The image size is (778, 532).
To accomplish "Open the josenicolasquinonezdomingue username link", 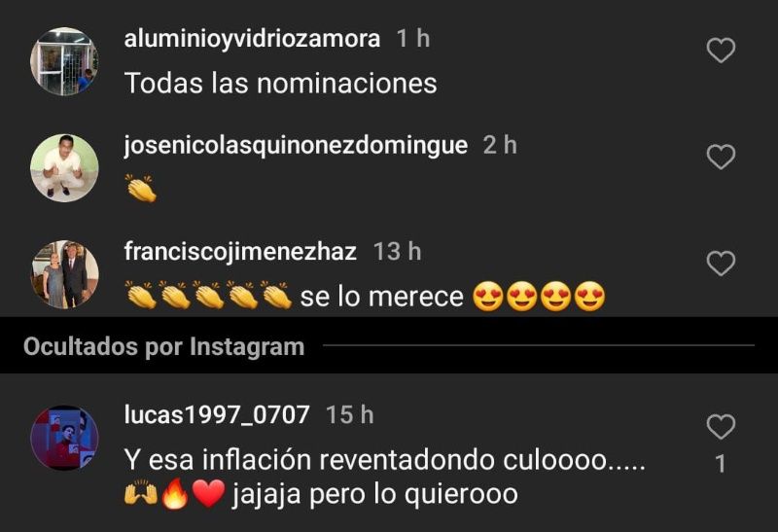I will pyautogui.click(x=296, y=146).
